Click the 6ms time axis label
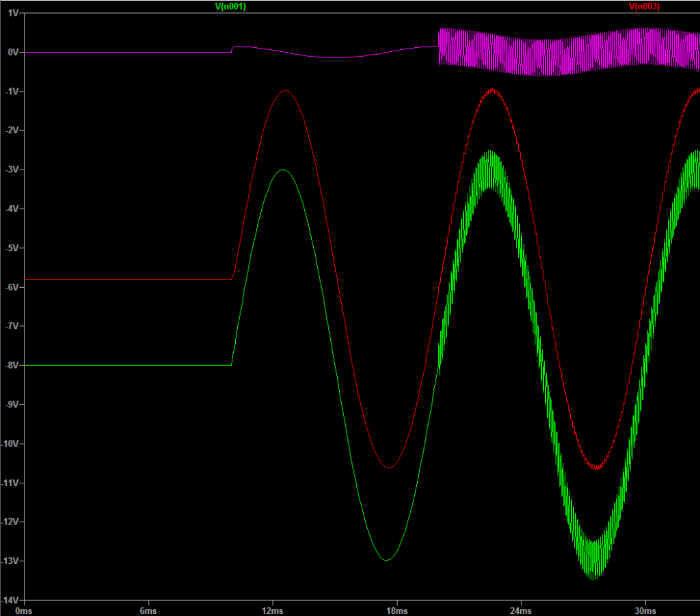This screenshot has width=700, height=616. point(148,610)
